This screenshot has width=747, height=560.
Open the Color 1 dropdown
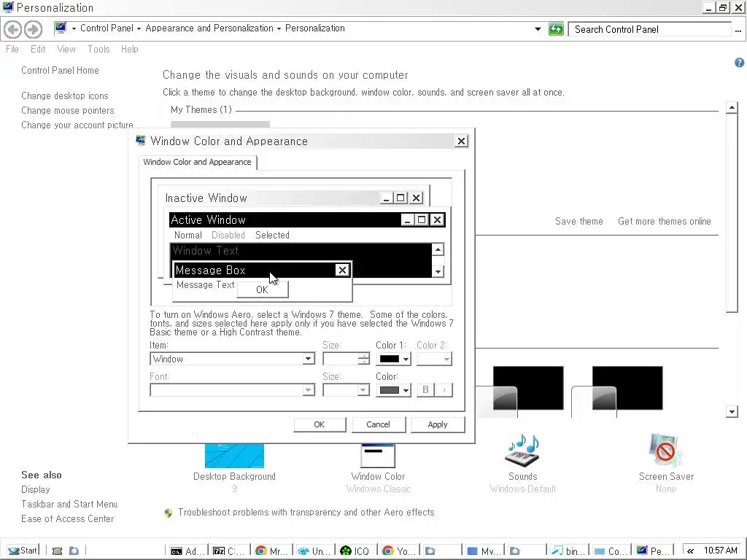coord(393,359)
